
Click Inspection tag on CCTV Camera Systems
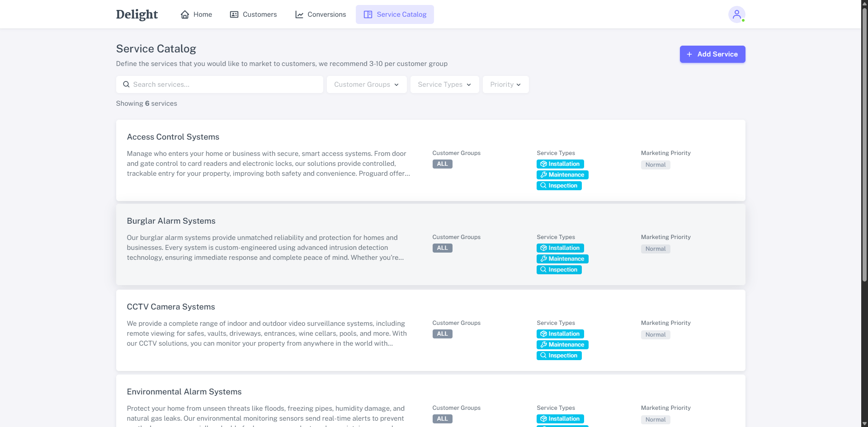tap(559, 356)
